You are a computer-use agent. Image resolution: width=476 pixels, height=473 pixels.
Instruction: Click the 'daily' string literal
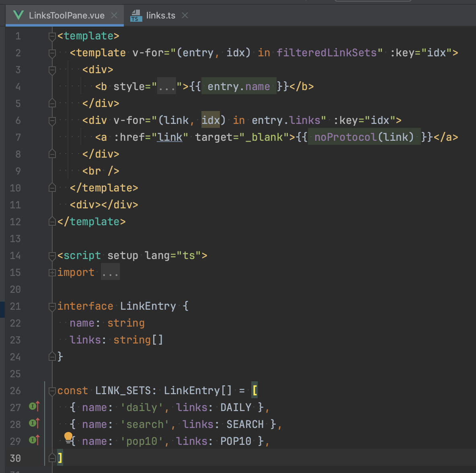pos(142,407)
